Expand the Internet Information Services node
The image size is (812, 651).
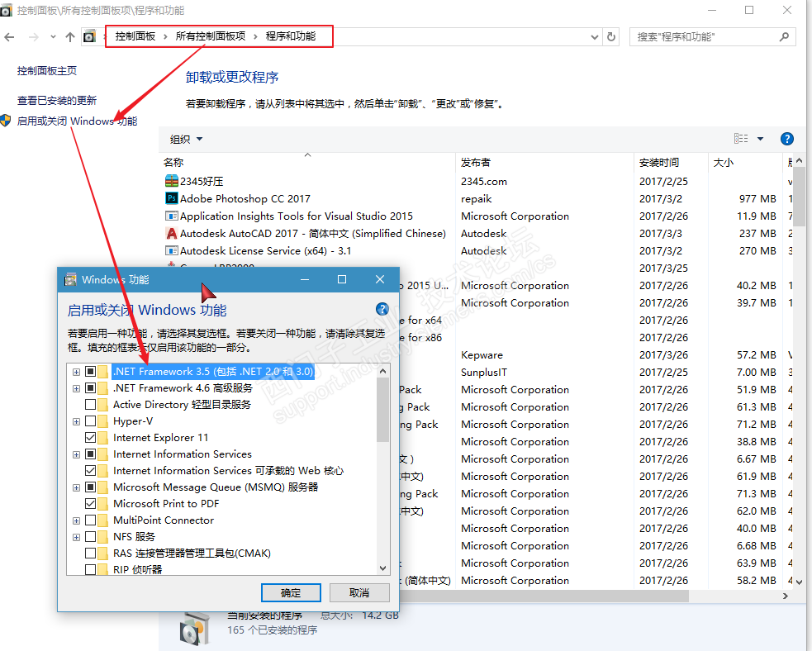coord(76,454)
